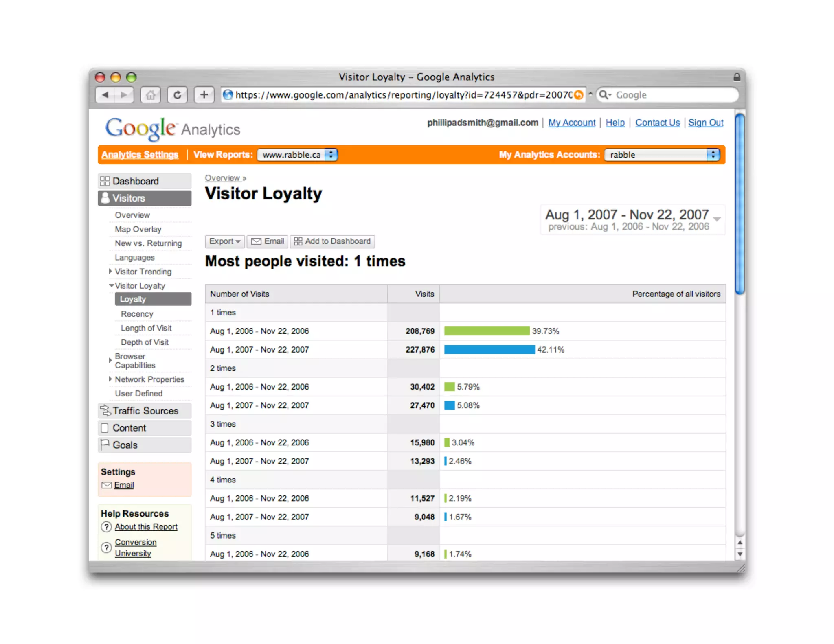Image resolution: width=834 pixels, height=644 pixels.
Task: Open the Traffic Sources section
Action: pos(145,411)
